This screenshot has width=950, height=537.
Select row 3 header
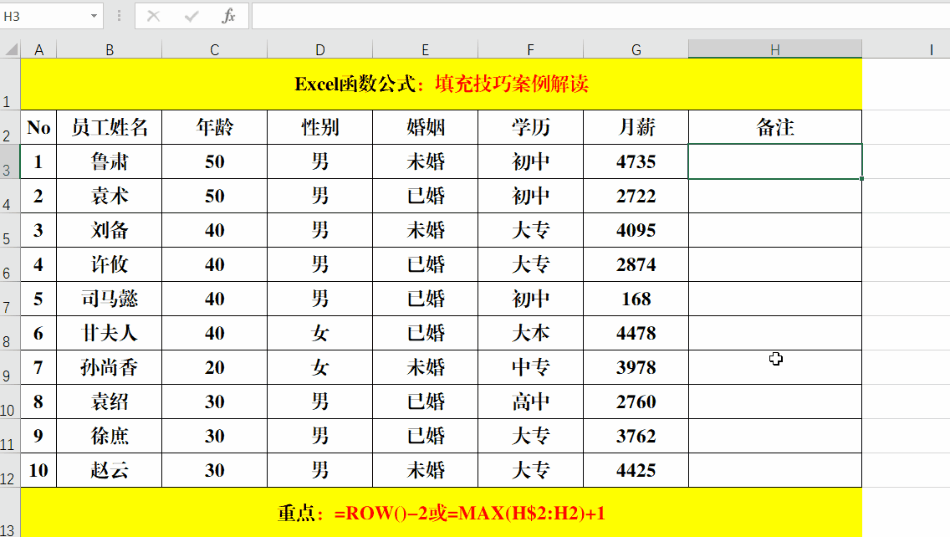pyautogui.click(x=10, y=161)
